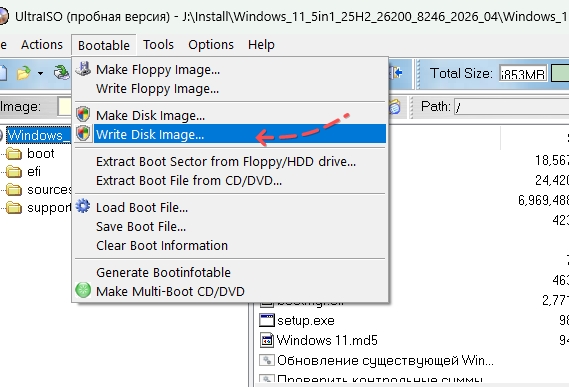Click the green capacity bar beside Total Size
The image size is (569, 387).
(x=560, y=73)
